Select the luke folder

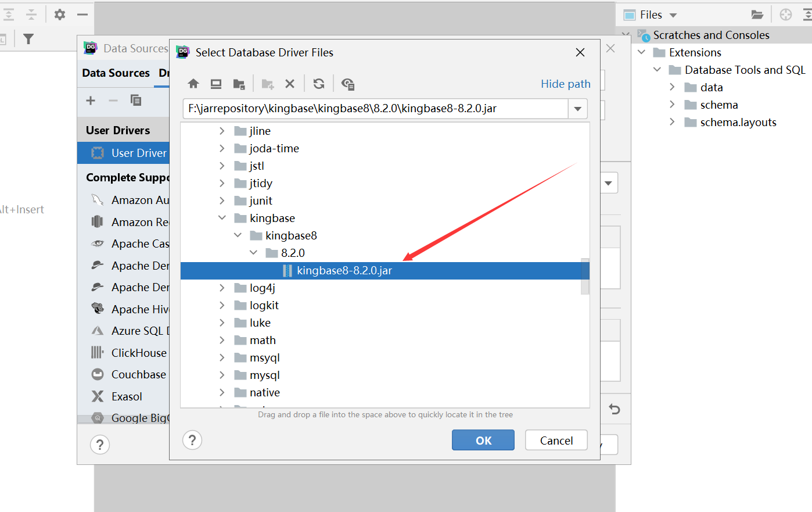pos(260,323)
